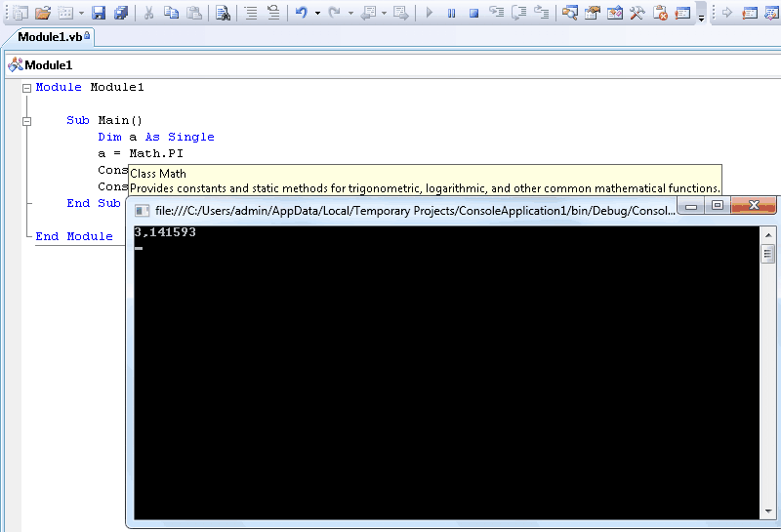Image resolution: width=781 pixels, height=532 pixels.
Task: Open the Solution Explorer toolbar icon
Action: click(x=569, y=13)
